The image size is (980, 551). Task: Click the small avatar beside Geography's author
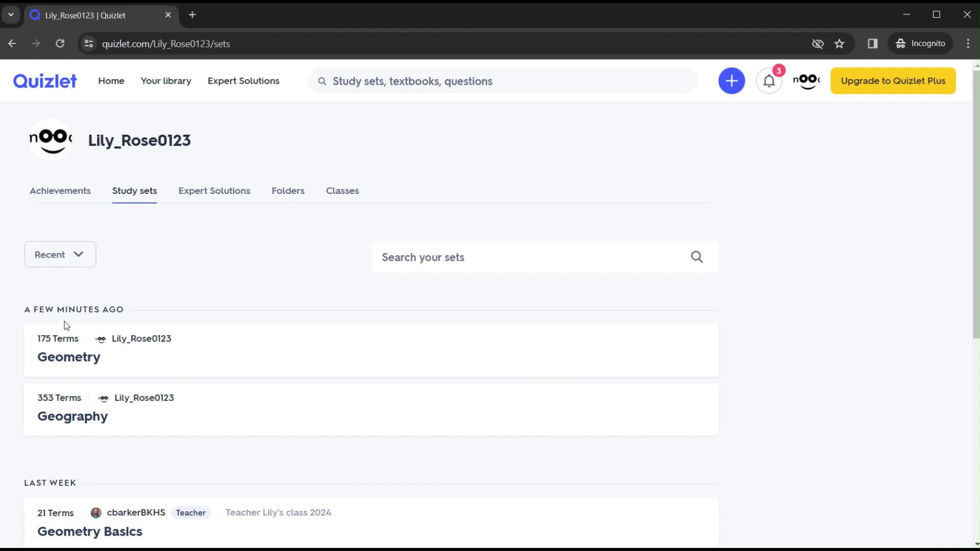click(x=103, y=398)
